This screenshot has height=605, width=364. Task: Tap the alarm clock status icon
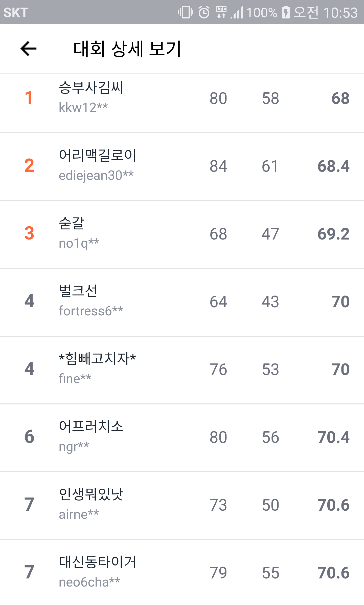point(204,12)
